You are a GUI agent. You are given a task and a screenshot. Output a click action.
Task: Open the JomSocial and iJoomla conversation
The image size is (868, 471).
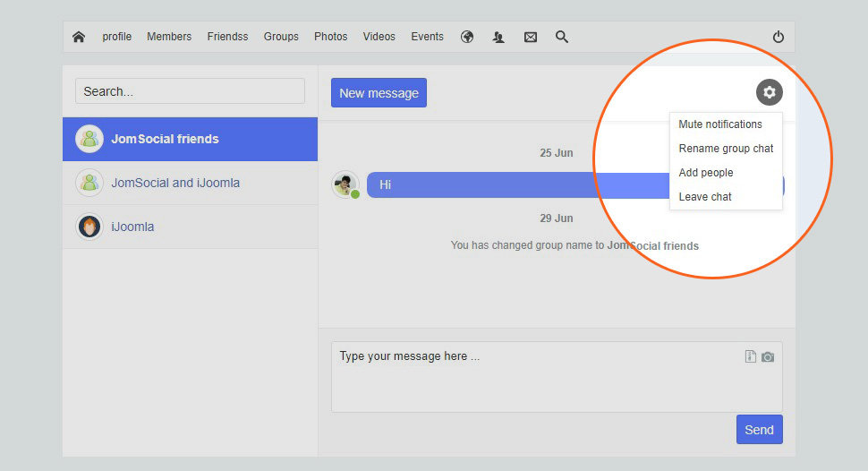coord(190,183)
